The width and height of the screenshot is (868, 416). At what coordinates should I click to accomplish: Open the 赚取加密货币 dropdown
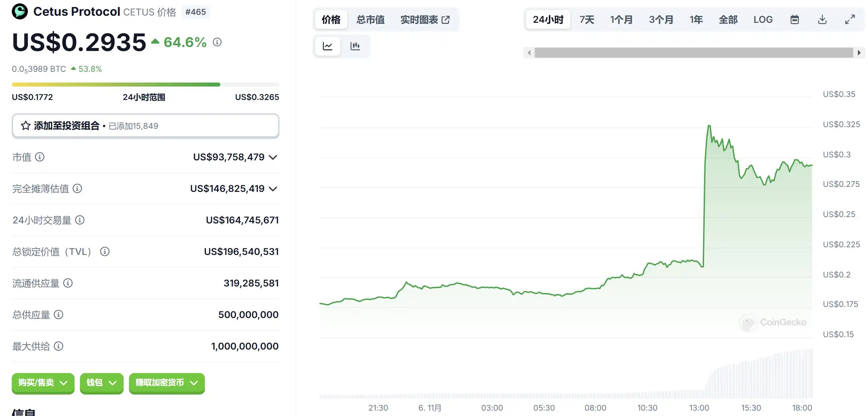(x=167, y=383)
